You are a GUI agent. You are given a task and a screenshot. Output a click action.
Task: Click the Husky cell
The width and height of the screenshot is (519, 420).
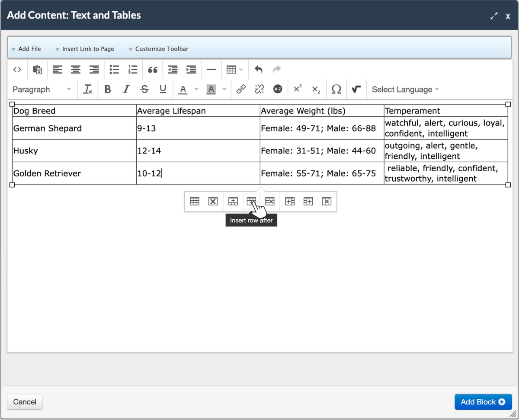pyautogui.click(x=74, y=151)
